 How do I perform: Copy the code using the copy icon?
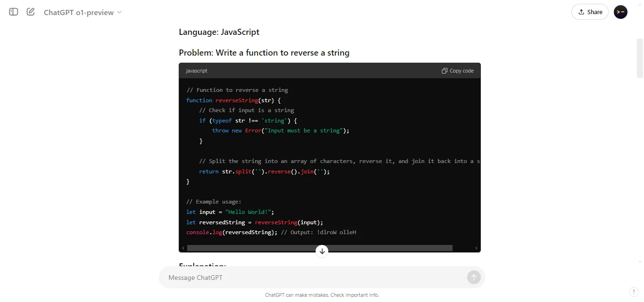point(444,70)
